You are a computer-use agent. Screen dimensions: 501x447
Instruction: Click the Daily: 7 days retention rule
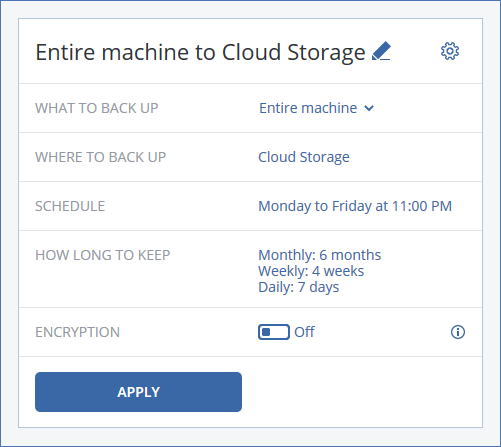(299, 287)
